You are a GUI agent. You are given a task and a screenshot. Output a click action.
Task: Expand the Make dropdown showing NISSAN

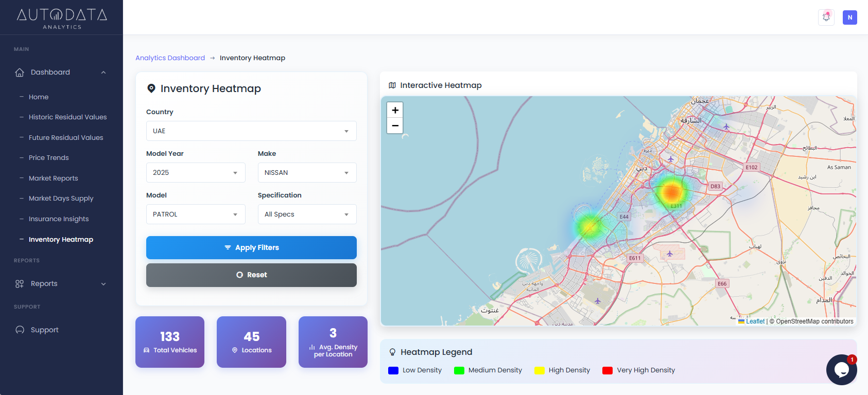pyautogui.click(x=307, y=173)
